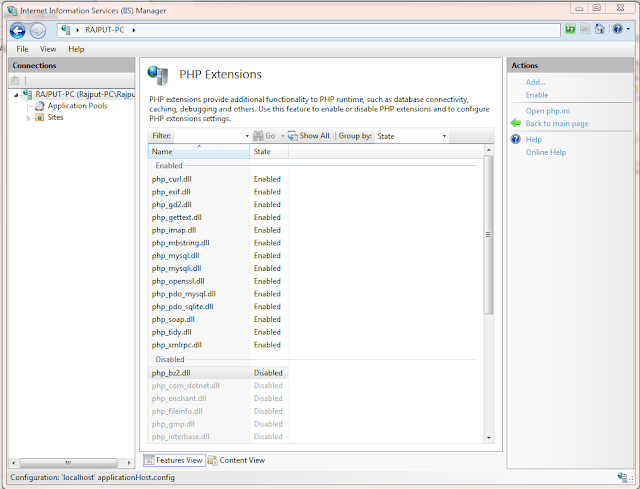Click scroll-up arrow of the extensions list
The height and width of the screenshot is (489, 640).
coord(489,150)
